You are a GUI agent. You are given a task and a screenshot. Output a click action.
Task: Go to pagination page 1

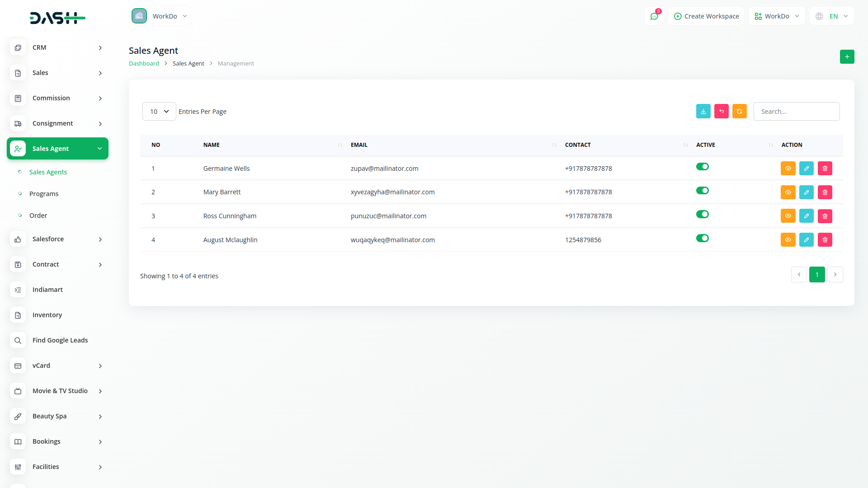pyautogui.click(x=817, y=275)
